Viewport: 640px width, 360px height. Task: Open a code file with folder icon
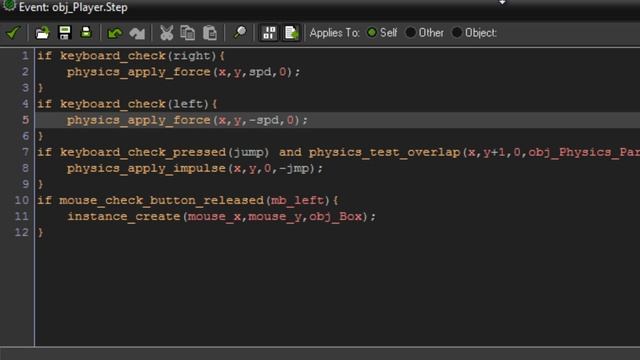(42, 33)
